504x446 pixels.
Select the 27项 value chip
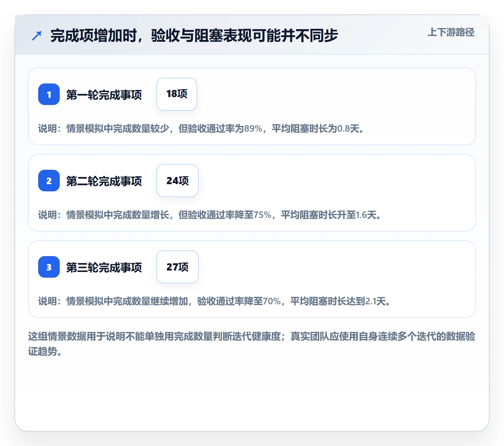(x=177, y=267)
